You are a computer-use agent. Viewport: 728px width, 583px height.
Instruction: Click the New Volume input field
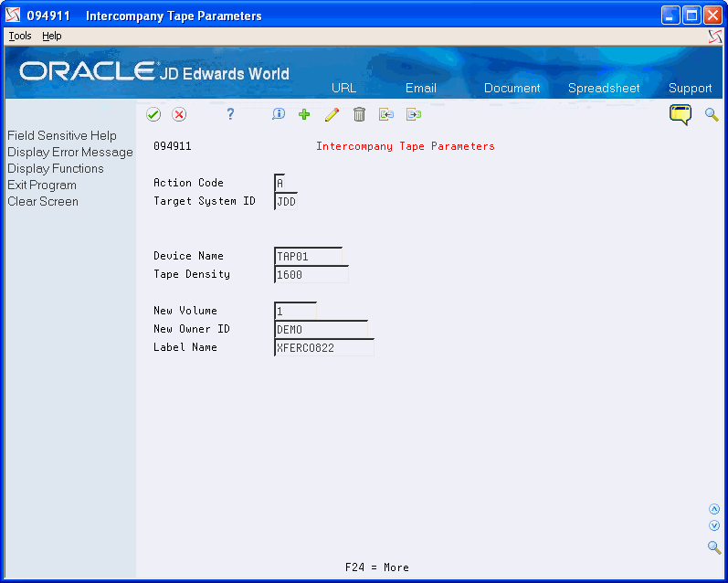point(296,311)
